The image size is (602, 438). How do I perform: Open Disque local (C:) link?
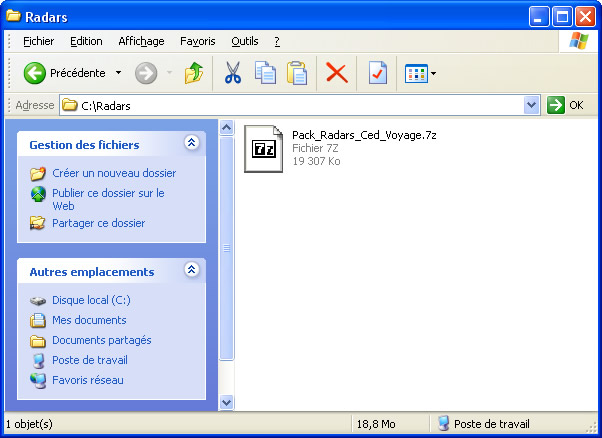pyautogui.click(x=91, y=300)
